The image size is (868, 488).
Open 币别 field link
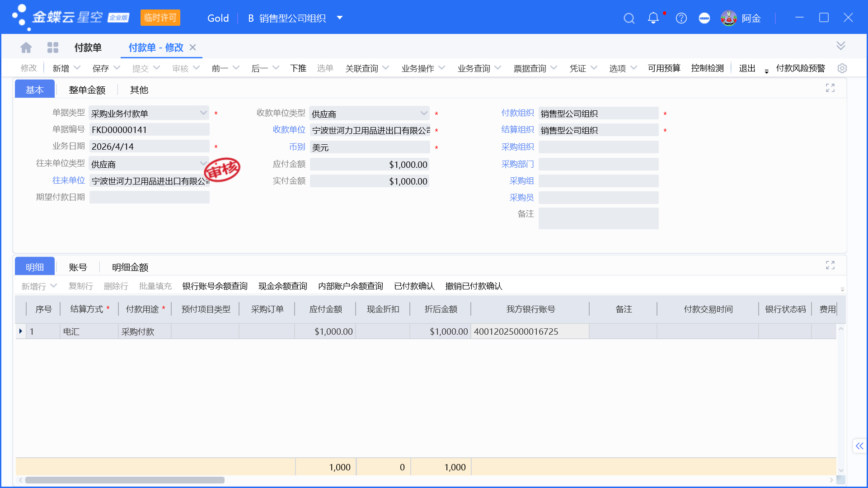click(297, 147)
